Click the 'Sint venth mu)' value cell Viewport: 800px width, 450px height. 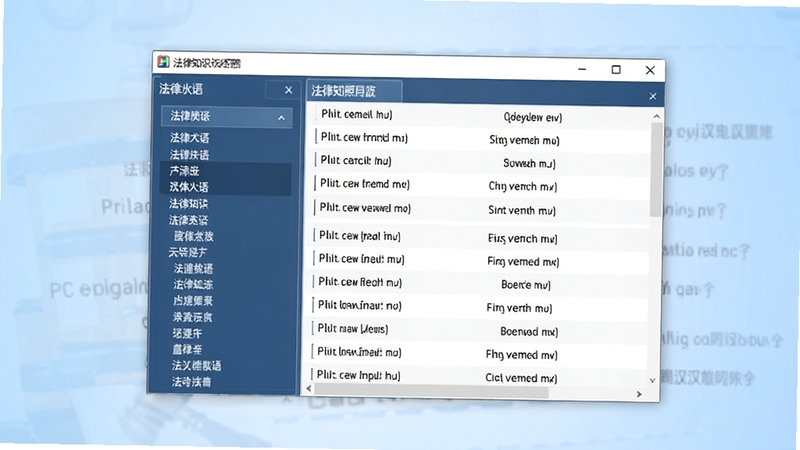tap(521, 210)
